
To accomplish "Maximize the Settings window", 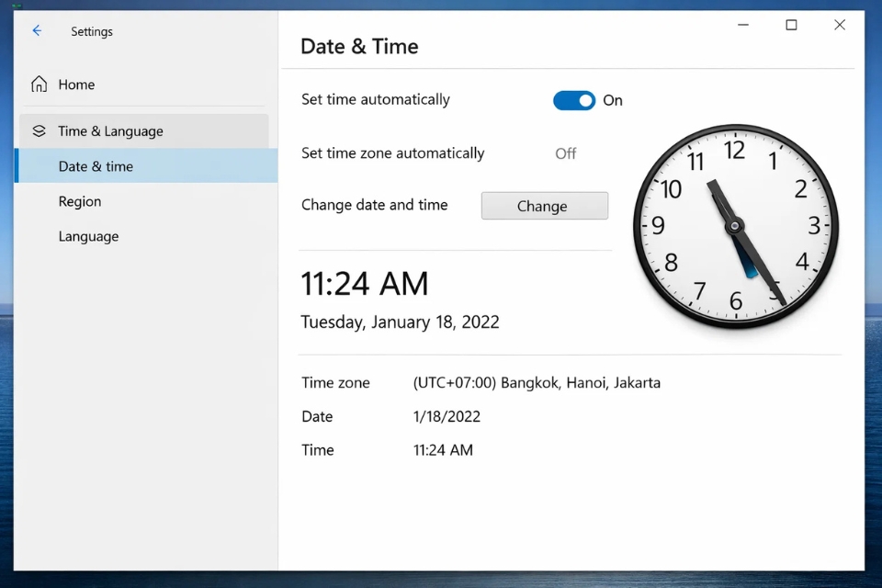I will pos(791,25).
